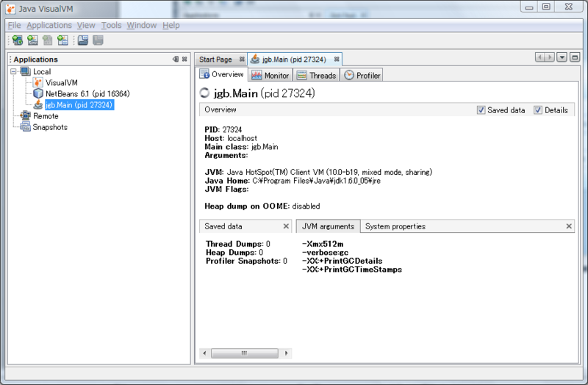Click the horizontal scrollbar thumb
Screen dimensions: 588x385
(245, 353)
